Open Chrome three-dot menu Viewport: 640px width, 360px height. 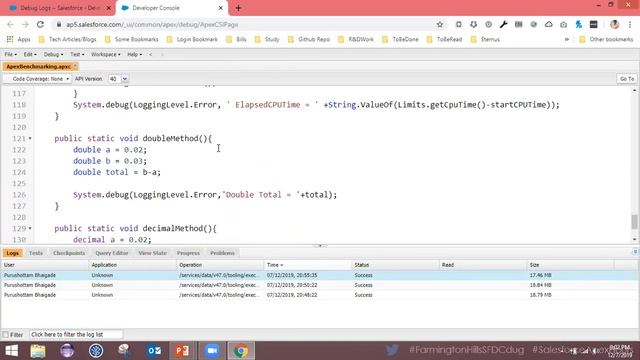click(630, 24)
